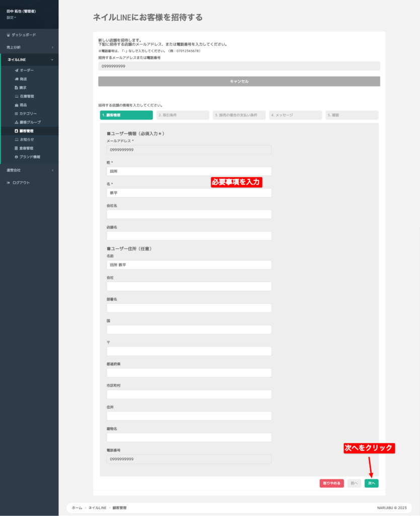Open the 設定 dropdown under user name
This screenshot has height=516, width=420.
11,18
